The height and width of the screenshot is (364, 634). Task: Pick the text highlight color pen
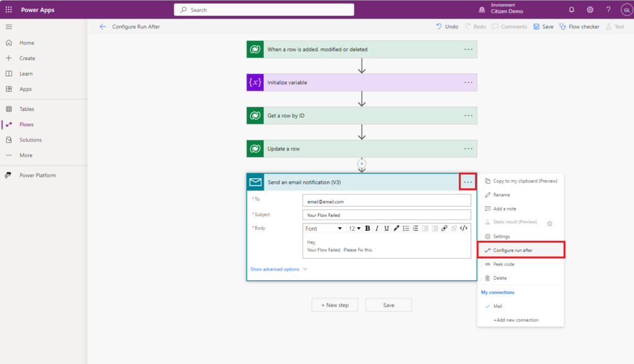pyautogui.click(x=397, y=228)
